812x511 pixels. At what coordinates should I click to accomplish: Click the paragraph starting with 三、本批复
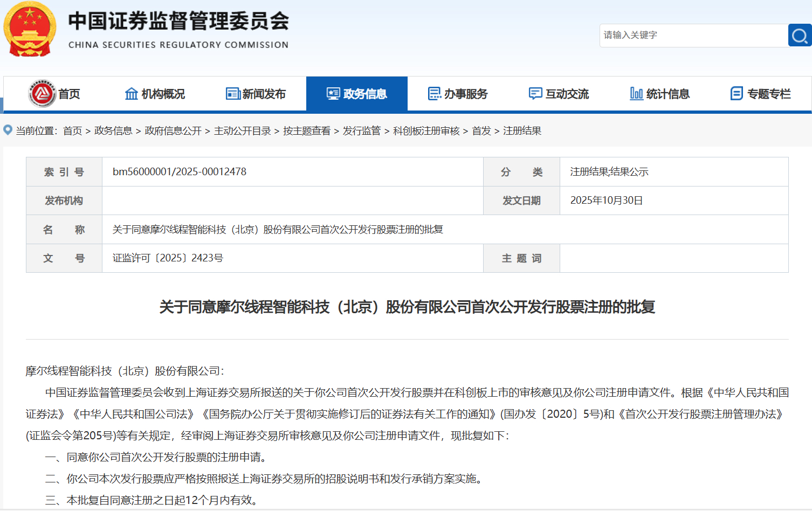tap(152, 500)
